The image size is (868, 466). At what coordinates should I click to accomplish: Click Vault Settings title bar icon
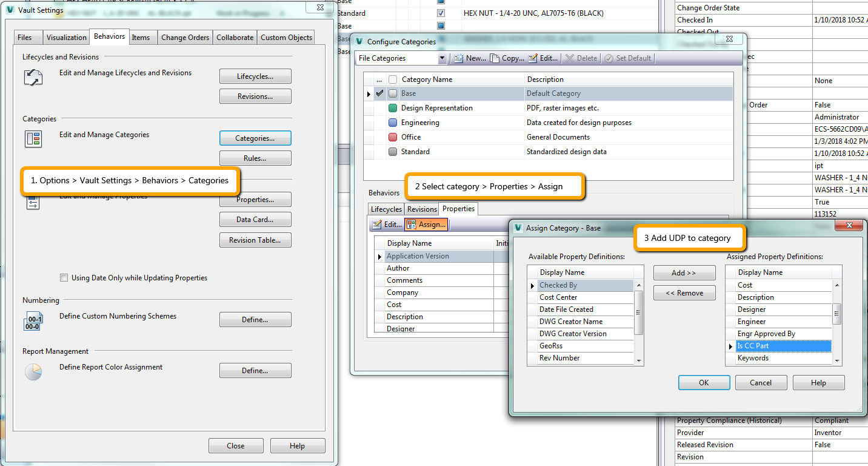(10, 10)
